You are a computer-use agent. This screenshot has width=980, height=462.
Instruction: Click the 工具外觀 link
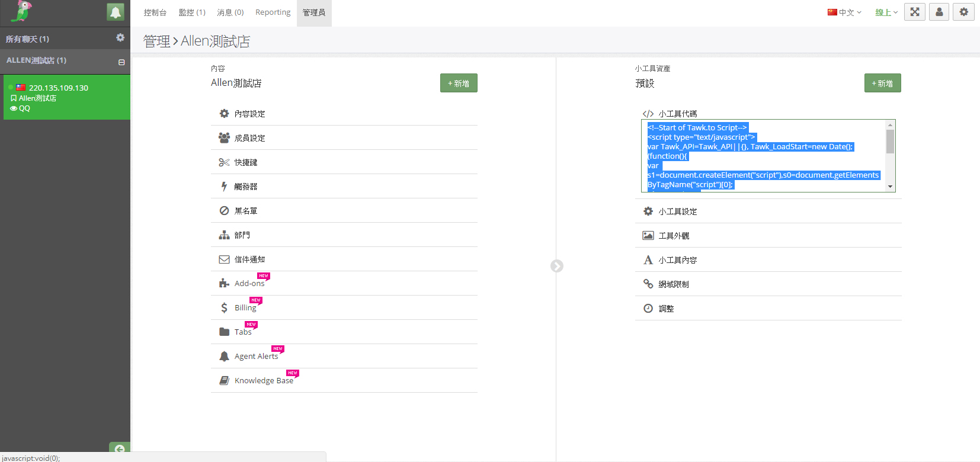674,236
